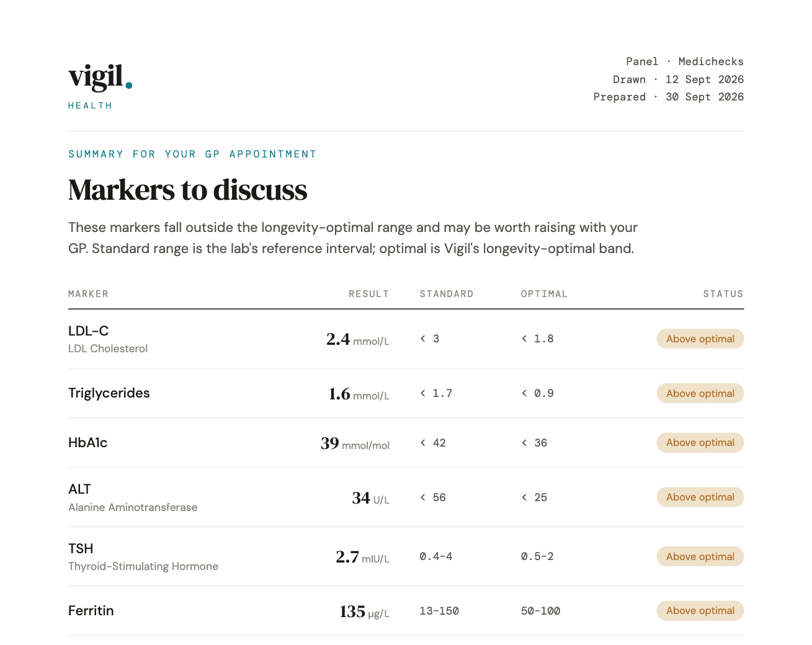The width and height of the screenshot is (812, 645).
Task: Click Thyroid-Stimulating Hormone subtitle
Action: pyautogui.click(x=143, y=566)
